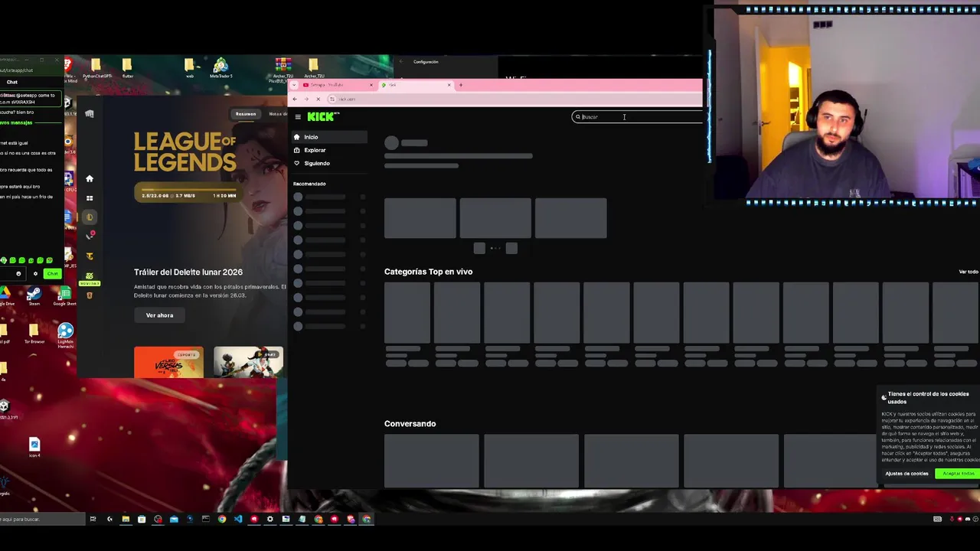Click the carousel previous button on Kick
Viewport: 980px width, 551px height.
pyautogui.click(x=479, y=248)
